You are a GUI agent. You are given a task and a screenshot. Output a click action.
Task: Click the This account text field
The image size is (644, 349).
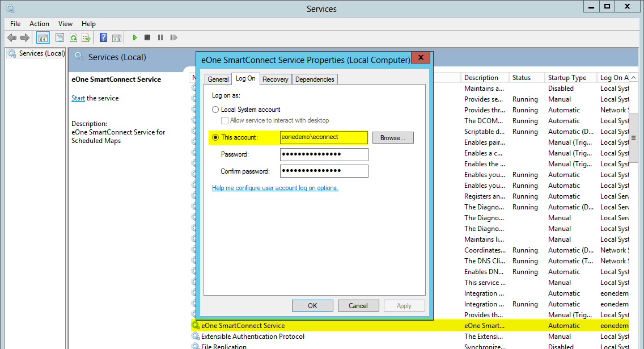(x=324, y=137)
